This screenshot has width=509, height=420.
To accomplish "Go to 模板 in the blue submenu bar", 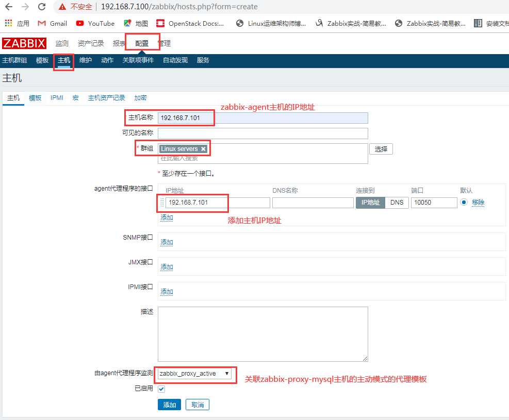I will [x=42, y=60].
